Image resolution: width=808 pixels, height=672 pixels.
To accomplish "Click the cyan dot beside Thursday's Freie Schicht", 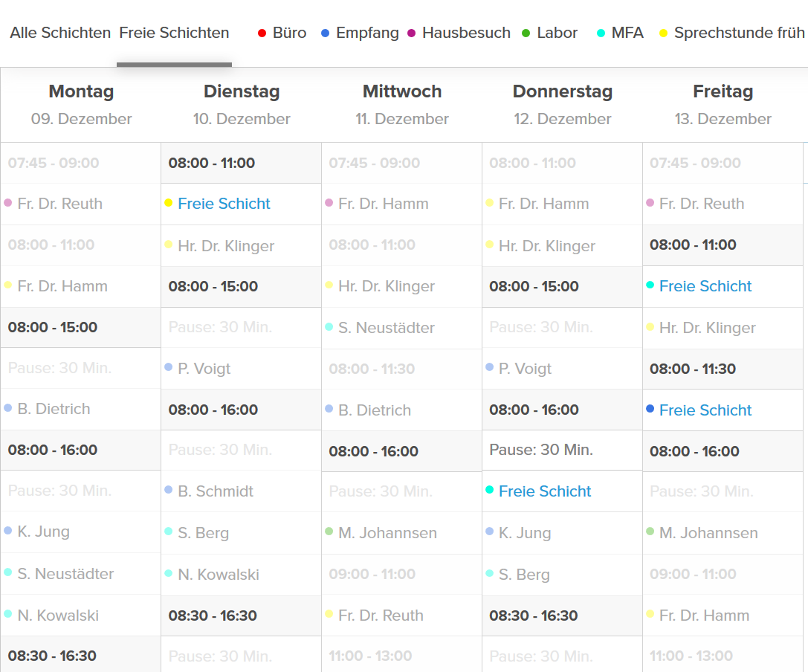I will pos(489,490).
